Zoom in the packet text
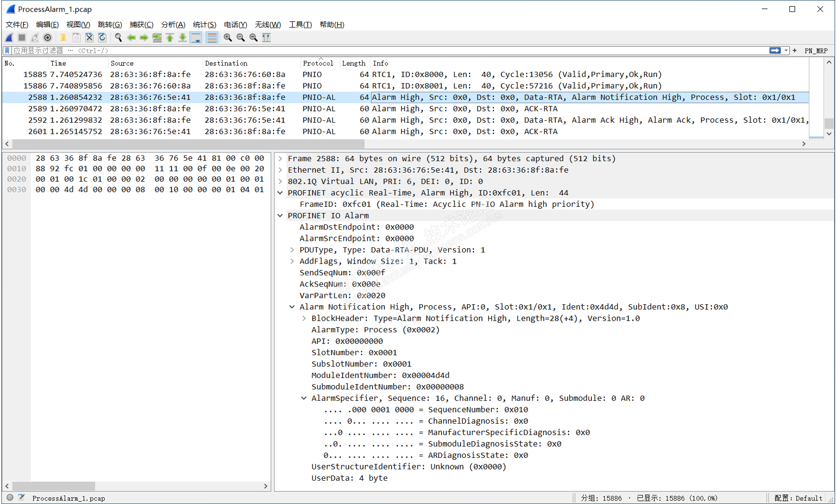This screenshot has width=836, height=504. pos(228,38)
